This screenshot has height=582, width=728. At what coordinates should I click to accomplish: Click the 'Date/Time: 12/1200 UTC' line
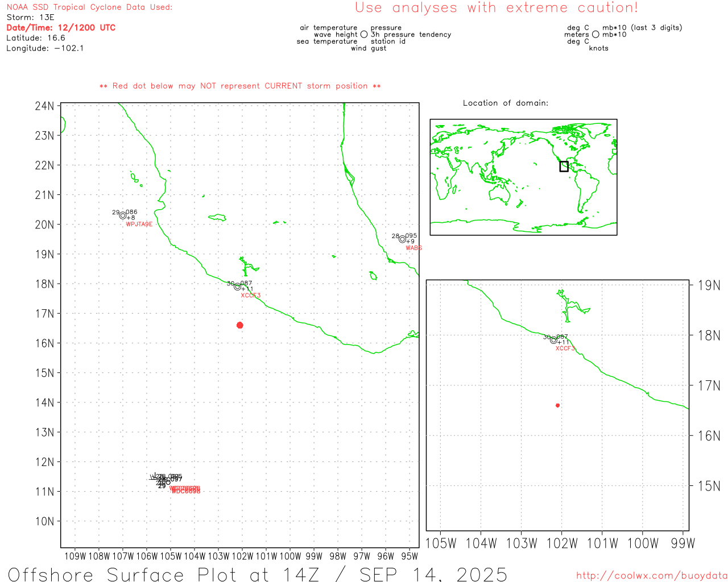click(x=61, y=28)
